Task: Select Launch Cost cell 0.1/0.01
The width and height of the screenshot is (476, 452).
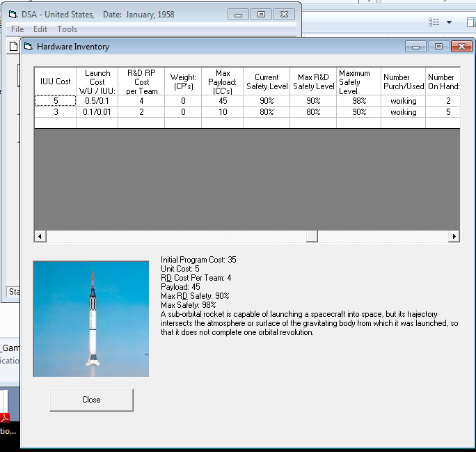Action: point(97,112)
